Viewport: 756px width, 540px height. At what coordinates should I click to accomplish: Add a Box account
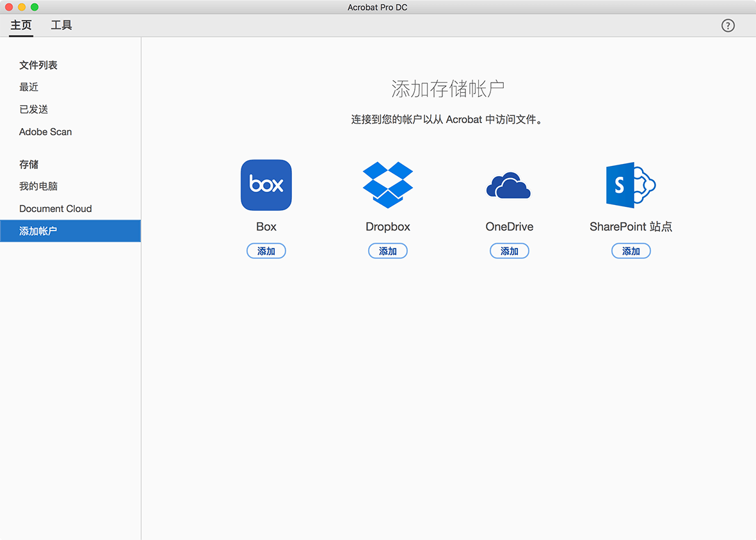coord(266,251)
